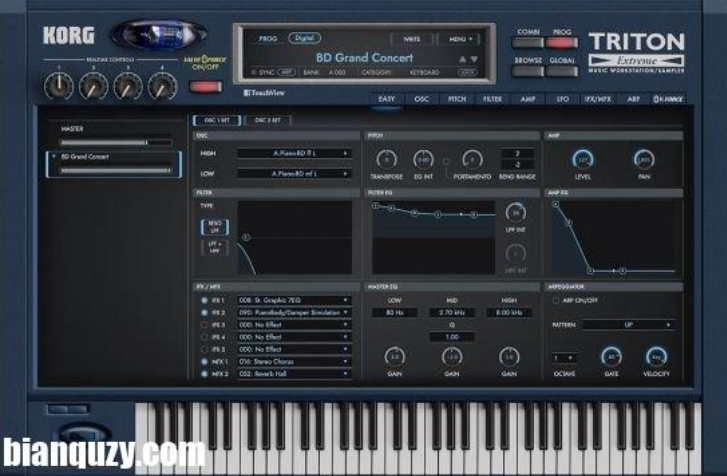
Task: Switch to the LFO tab
Action: coord(563,100)
